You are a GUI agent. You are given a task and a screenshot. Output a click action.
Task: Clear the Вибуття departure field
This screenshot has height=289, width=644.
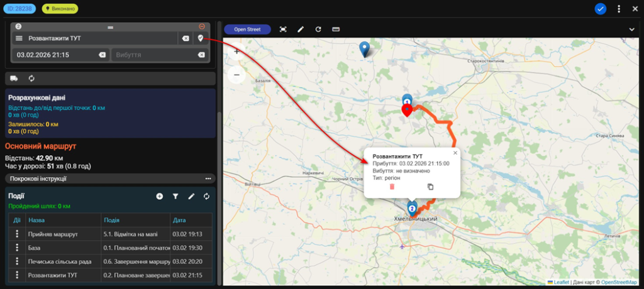click(x=201, y=55)
